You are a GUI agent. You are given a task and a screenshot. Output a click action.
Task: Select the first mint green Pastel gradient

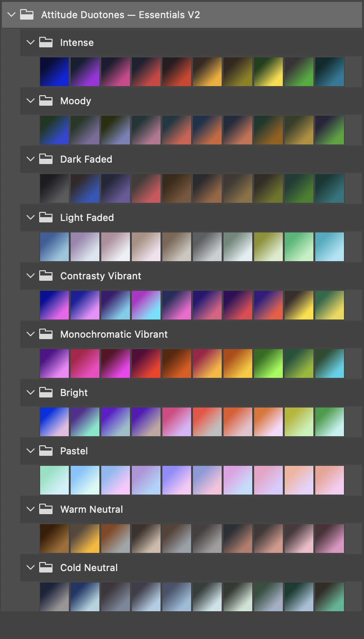[x=54, y=480]
